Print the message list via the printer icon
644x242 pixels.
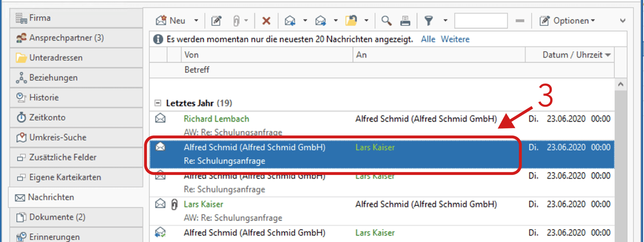click(405, 20)
